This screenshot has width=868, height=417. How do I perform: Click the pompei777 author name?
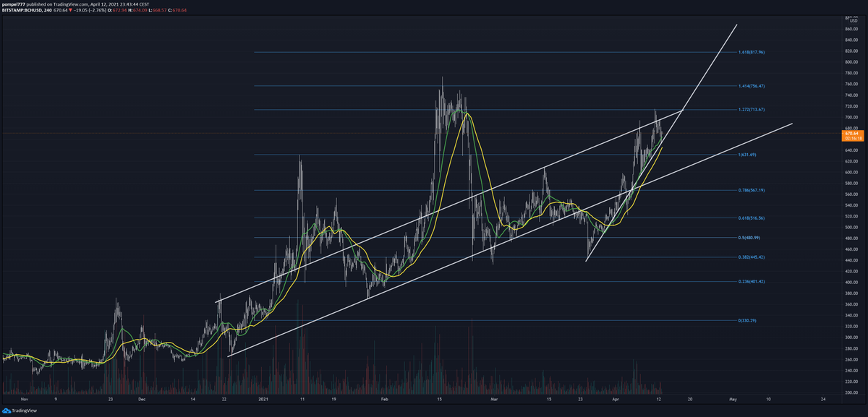13,4
